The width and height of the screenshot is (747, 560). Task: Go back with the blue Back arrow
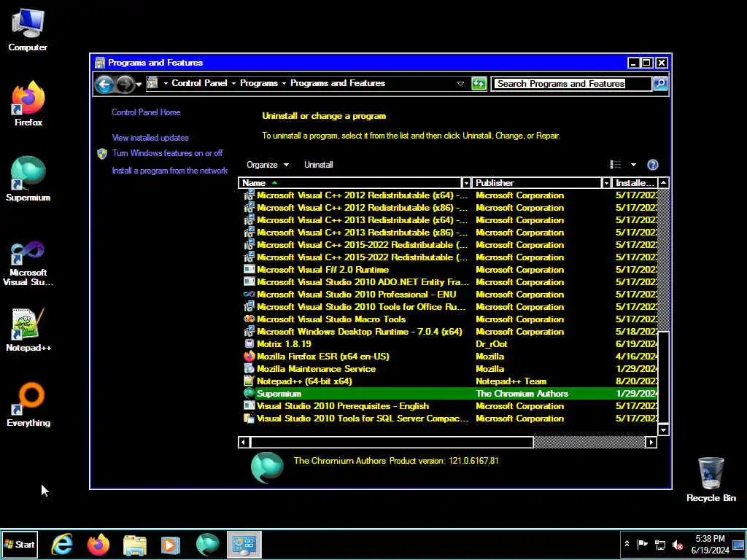[104, 85]
